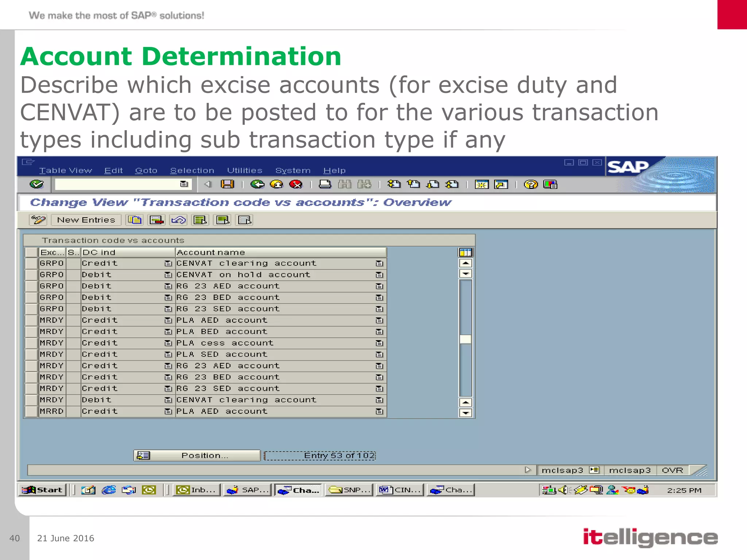
Task: Click the Create New Session icon
Action: 481,184
